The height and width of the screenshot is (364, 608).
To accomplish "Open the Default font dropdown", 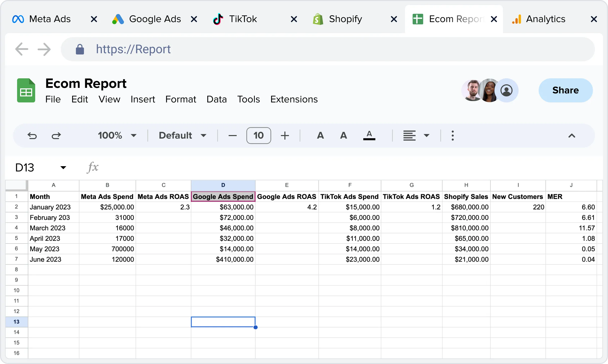I will click(182, 136).
